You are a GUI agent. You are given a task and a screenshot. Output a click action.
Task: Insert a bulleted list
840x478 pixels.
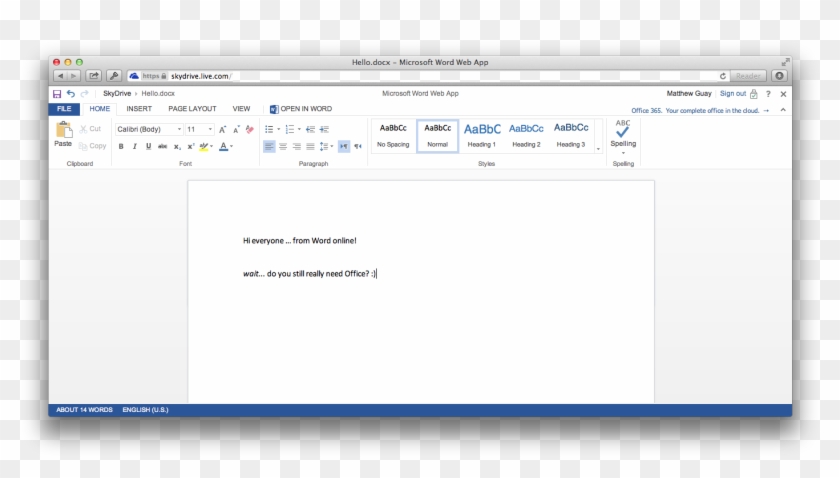tap(269, 129)
